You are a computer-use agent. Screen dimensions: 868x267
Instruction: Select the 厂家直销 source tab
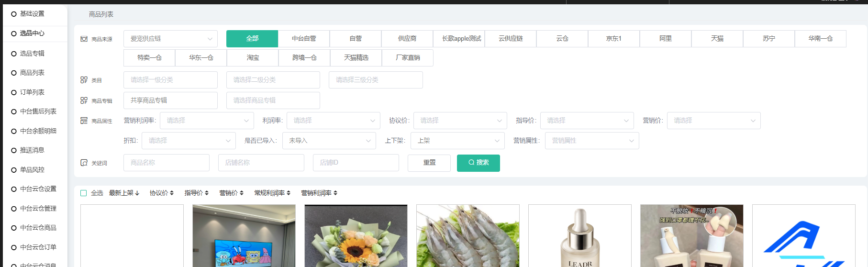(x=408, y=58)
